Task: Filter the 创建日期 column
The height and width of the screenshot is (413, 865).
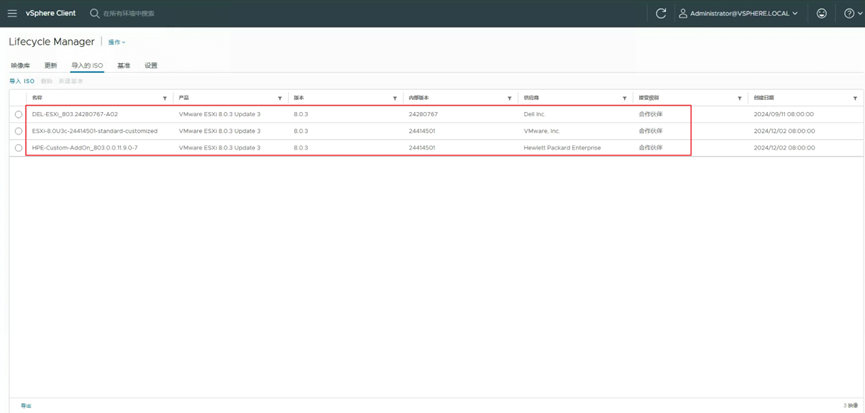Action: pyautogui.click(x=855, y=98)
